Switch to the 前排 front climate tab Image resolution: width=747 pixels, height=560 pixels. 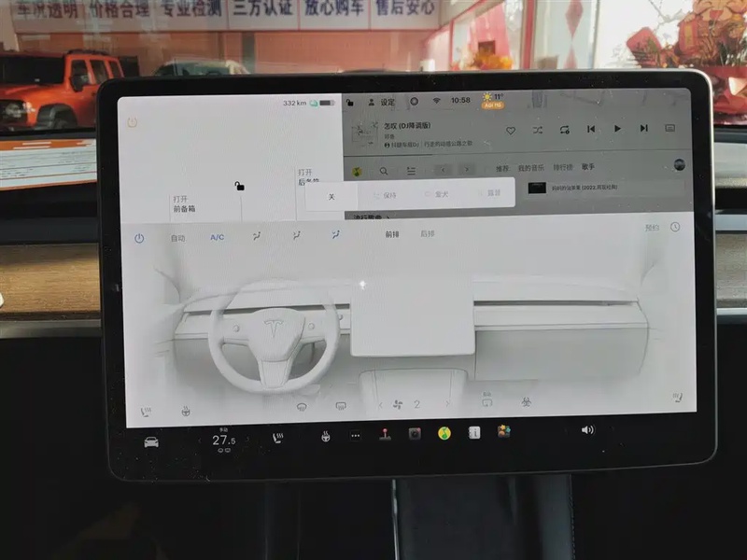click(392, 234)
